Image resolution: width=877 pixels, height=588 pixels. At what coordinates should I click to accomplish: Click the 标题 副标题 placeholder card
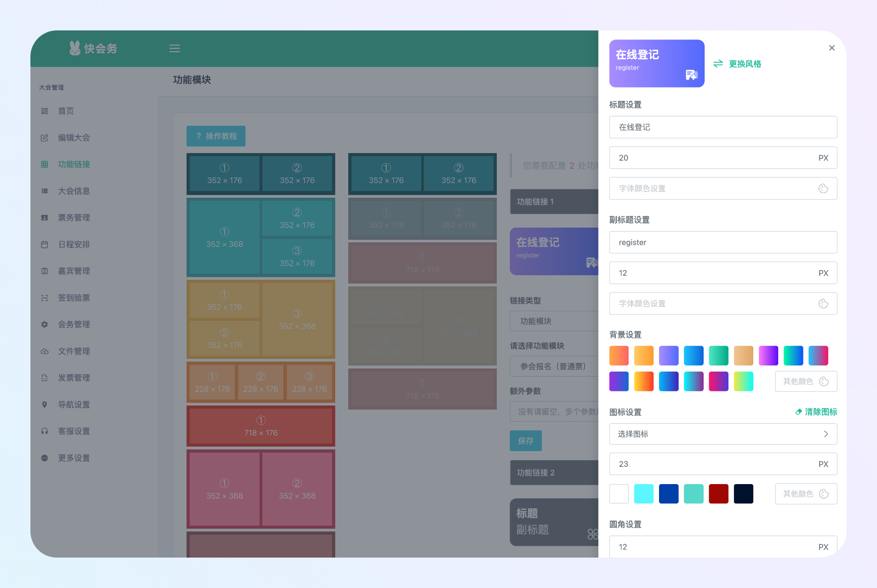tap(554, 522)
